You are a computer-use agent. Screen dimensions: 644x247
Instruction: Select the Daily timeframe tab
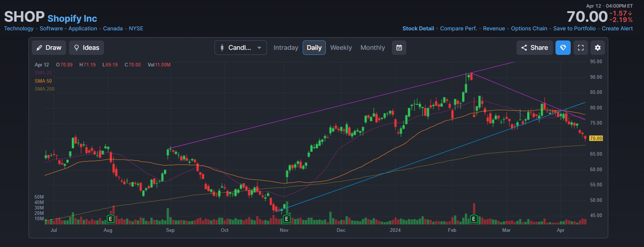click(314, 48)
